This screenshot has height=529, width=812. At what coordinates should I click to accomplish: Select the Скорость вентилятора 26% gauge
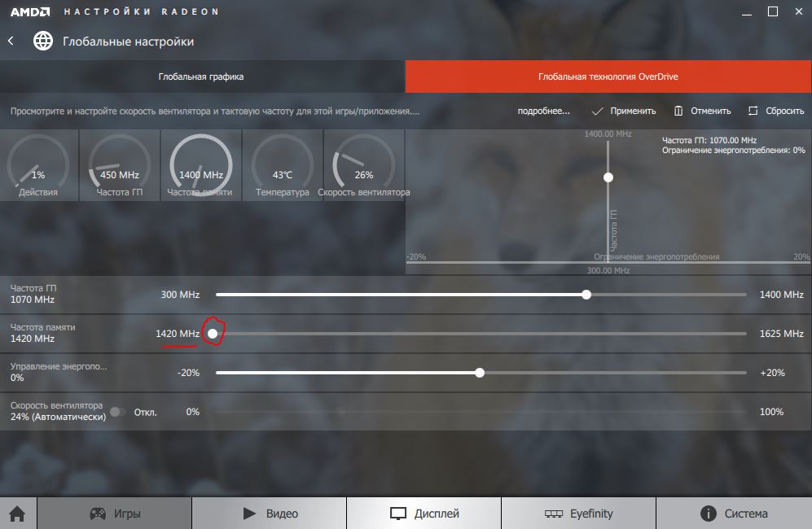[x=363, y=165]
